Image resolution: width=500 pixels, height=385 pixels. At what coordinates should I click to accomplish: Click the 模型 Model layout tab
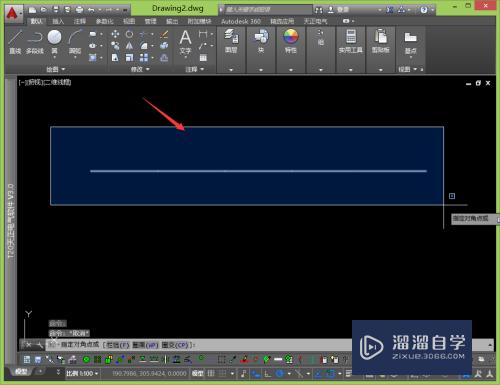click(21, 371)
